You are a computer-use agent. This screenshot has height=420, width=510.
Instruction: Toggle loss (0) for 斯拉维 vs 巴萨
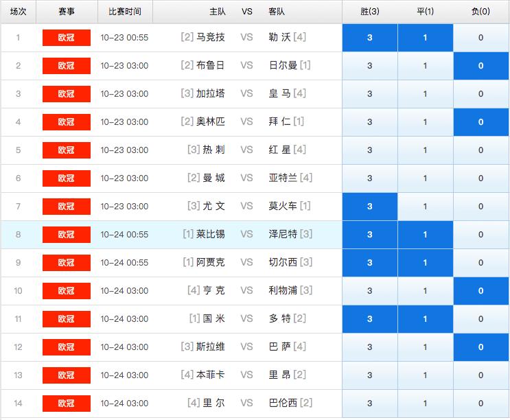click(480, 347)
